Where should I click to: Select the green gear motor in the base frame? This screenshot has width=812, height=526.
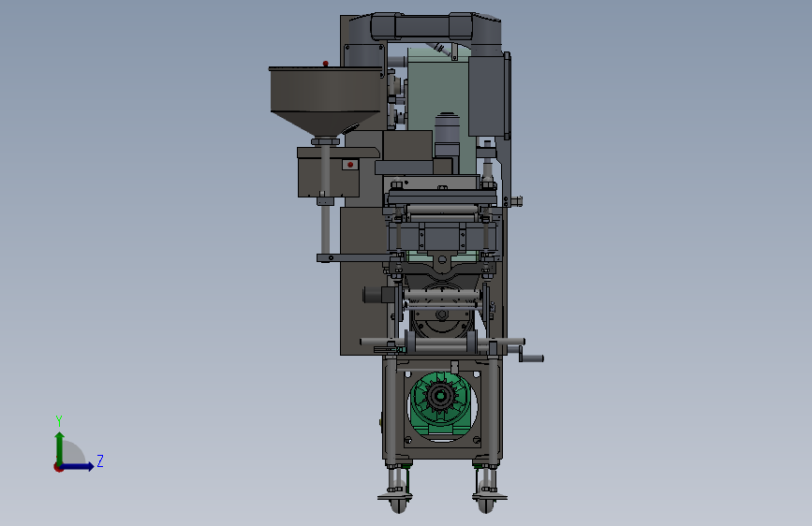coord(441,404)
